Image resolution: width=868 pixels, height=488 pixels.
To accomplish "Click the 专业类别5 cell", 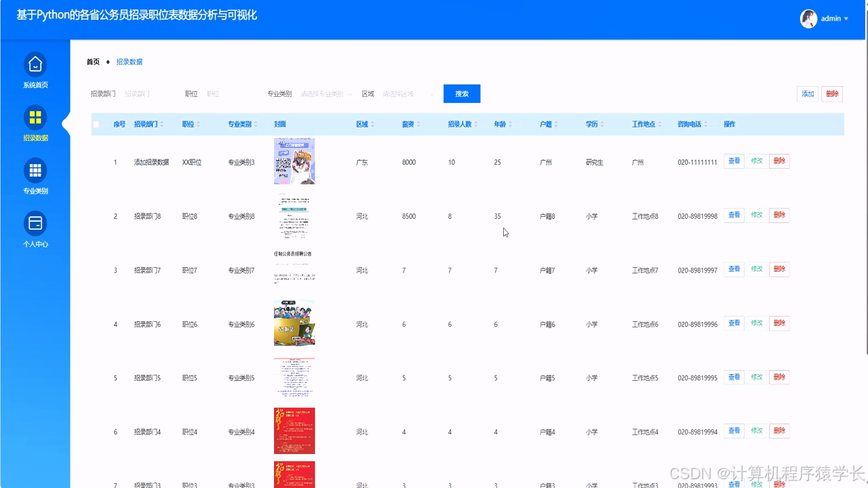I will click(x=241, y=378).
